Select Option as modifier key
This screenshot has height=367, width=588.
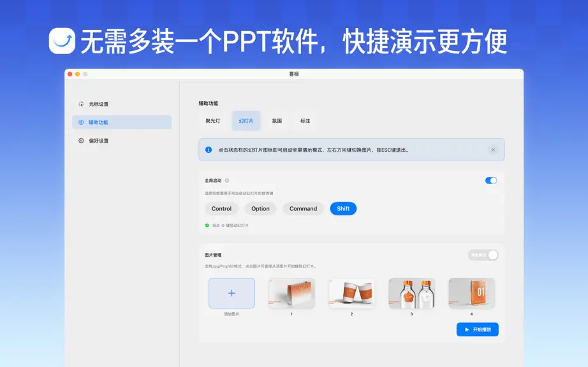[x=261, y=208]
